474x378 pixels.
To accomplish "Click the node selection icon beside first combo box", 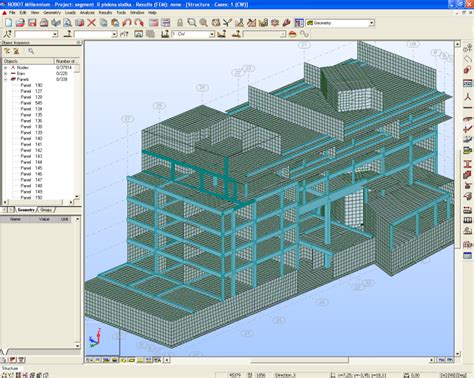I will click(7, 34).
